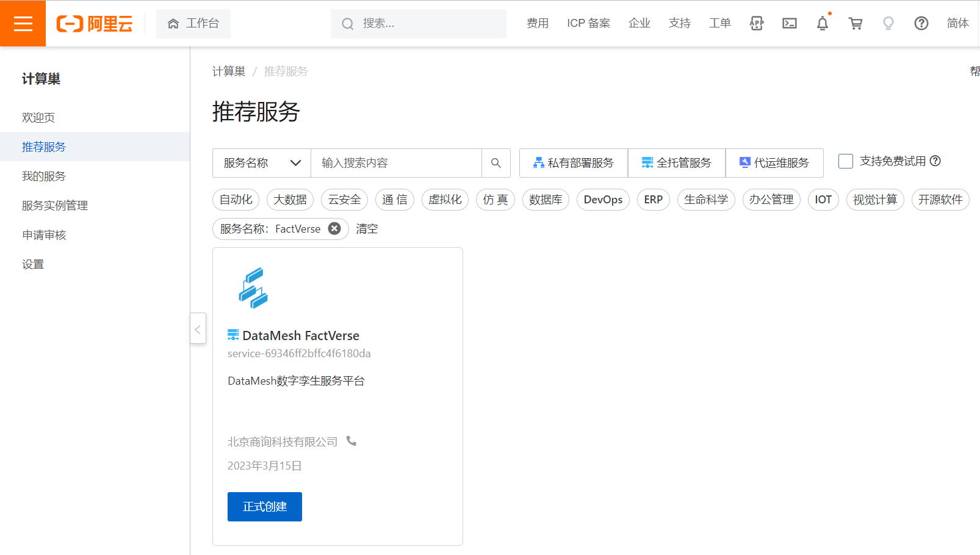Remove the FactVerse filter tag
Screen dimensions: 980x555
[334, 228]
